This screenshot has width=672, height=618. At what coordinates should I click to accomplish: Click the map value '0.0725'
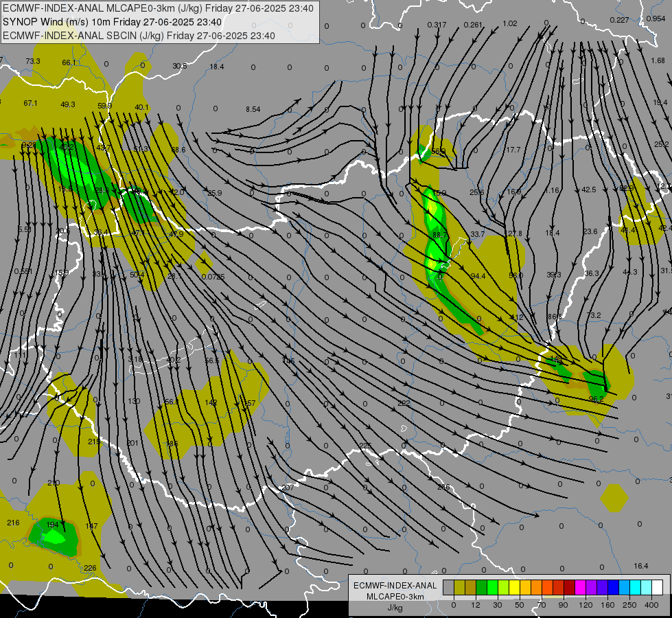(213, 277)
